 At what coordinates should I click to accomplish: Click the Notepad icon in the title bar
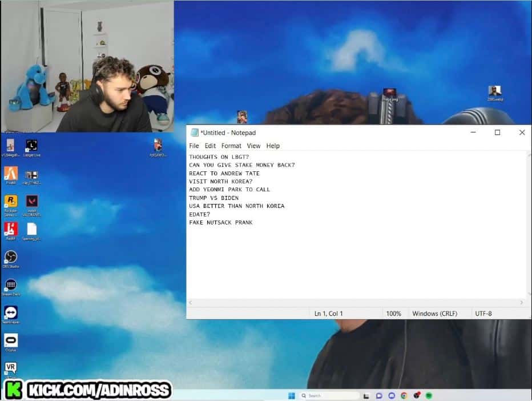tap(195, 133)
